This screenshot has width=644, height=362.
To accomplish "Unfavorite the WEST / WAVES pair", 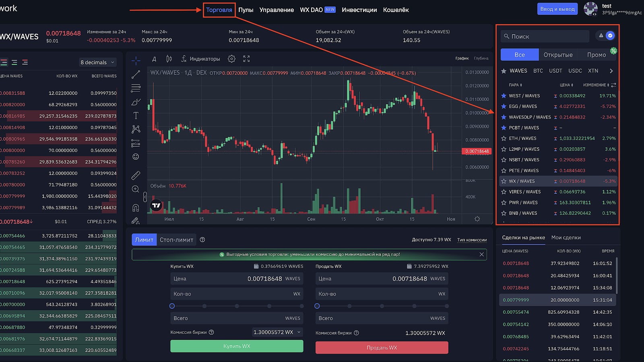I will click(504, 96).
